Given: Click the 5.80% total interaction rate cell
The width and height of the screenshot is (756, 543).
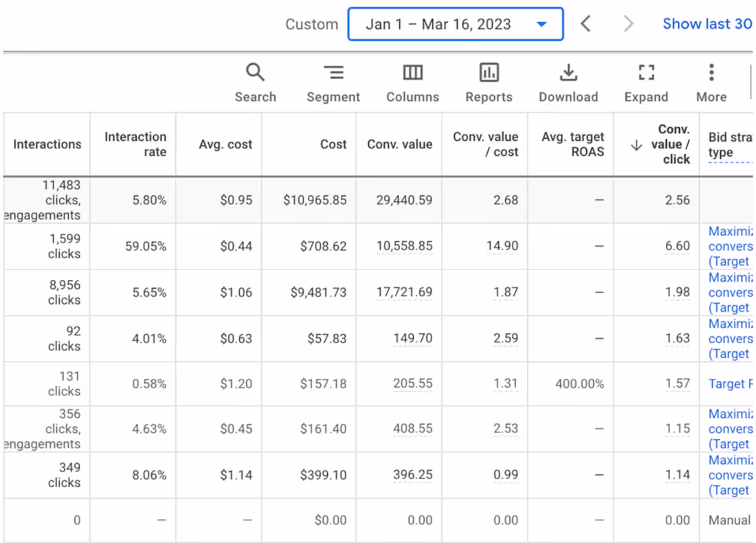Looking at the screenshot, I should pyautogui.click(x=149, y=200).
